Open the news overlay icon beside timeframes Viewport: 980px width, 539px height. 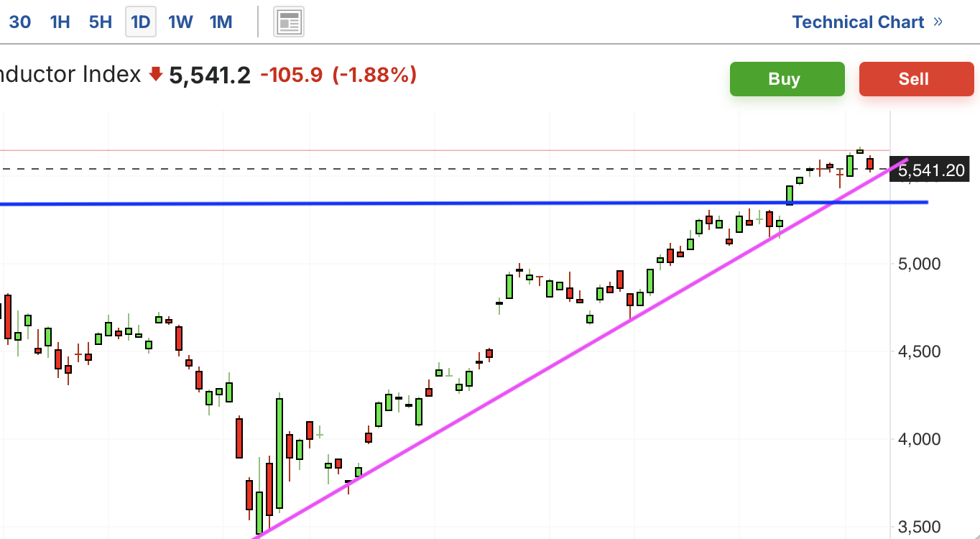pos(289,22)
